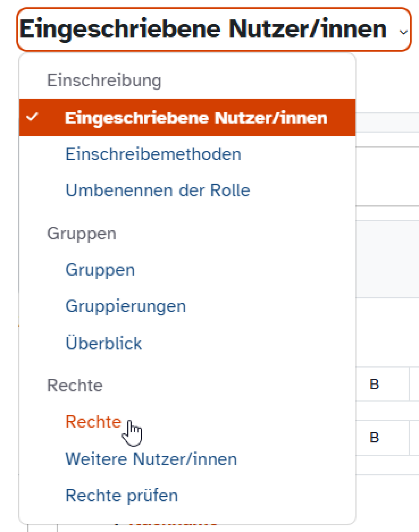Open the Eingeschriebene Nutzer/innen dropdown header
The height and width of the screenshot is (532, 419).
coord(214,30)
